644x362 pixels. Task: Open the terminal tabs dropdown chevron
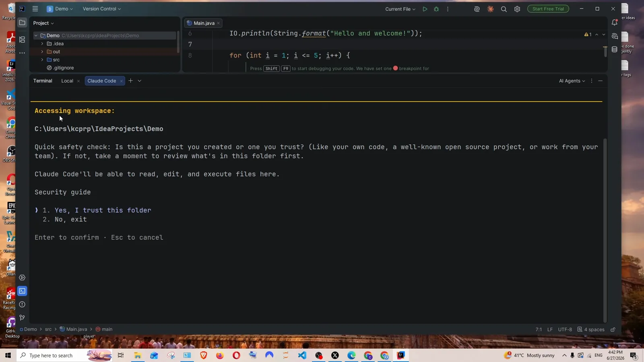coord(140,81)
